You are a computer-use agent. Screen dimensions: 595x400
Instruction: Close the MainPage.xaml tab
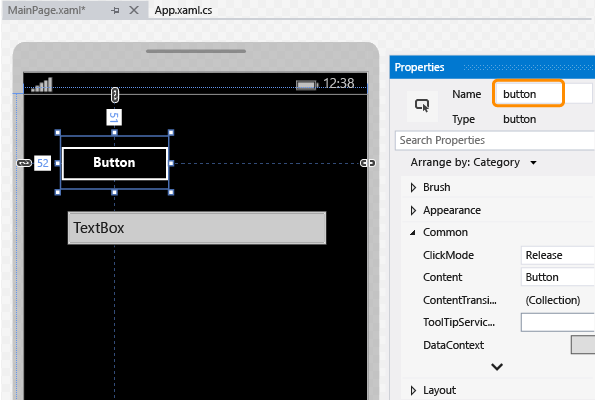pos(134,10)
